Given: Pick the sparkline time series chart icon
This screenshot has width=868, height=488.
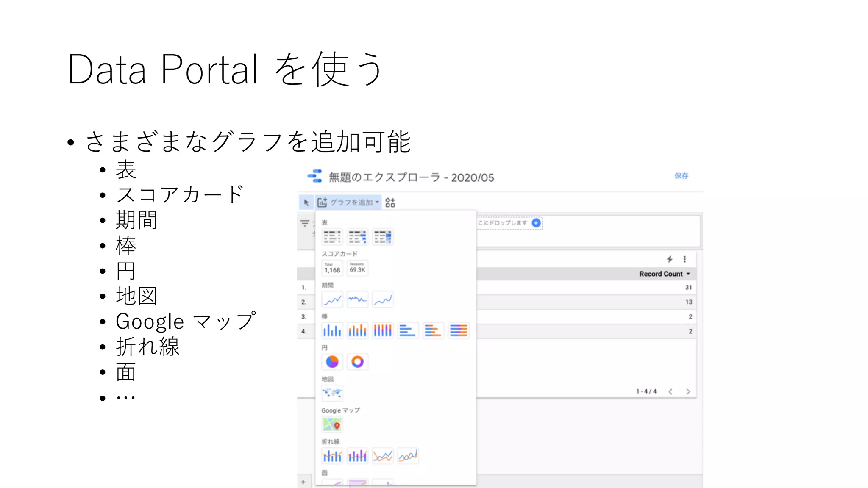Looking at the screenshot, I should pos(357,299).
